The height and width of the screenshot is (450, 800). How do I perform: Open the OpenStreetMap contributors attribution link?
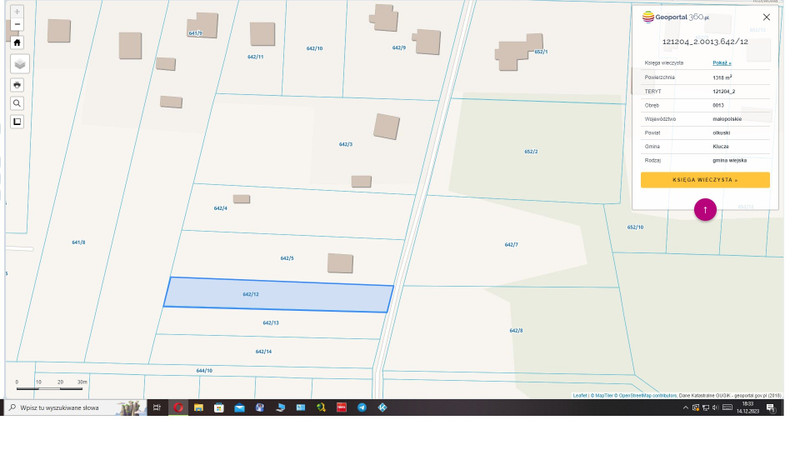(x=647, y=396)
